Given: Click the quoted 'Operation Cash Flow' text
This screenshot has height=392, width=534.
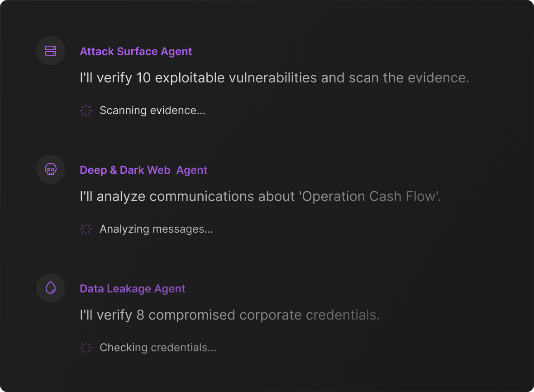Looking at the screenshot, I should [x=370, y=196].
